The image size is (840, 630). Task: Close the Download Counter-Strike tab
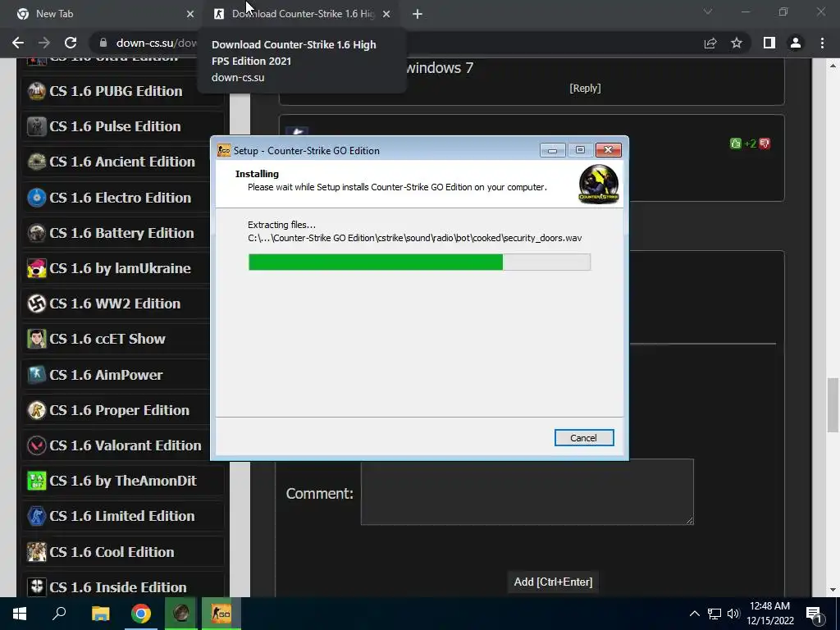pyautogui.click(x=386, y=15)
